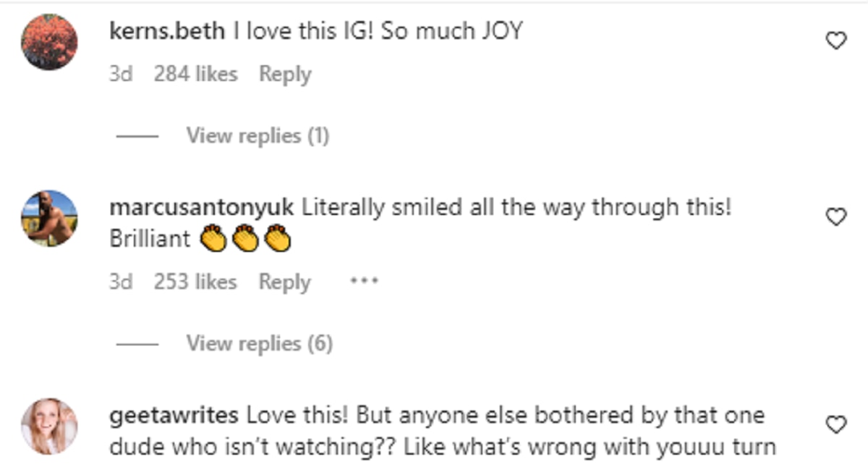Like the marcusantonyuk comment with the heart

click(x=835, y=216)
